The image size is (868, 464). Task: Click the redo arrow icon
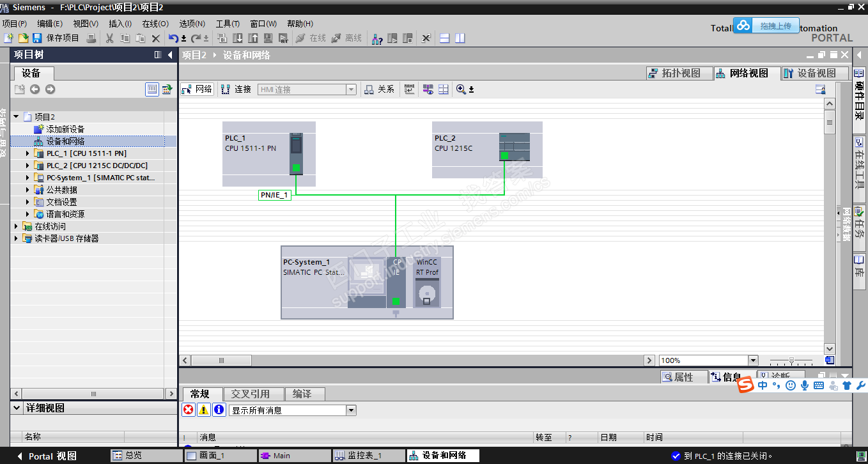click(196, 38)
